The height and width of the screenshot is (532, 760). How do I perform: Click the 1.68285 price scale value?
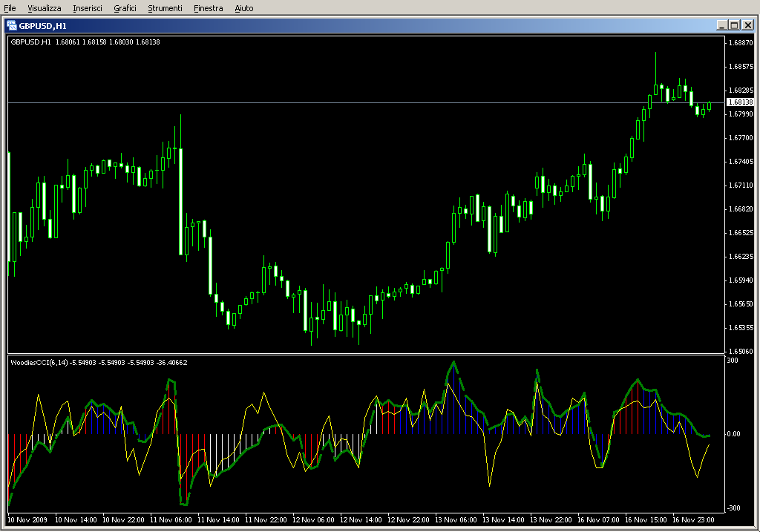(741, 90)
